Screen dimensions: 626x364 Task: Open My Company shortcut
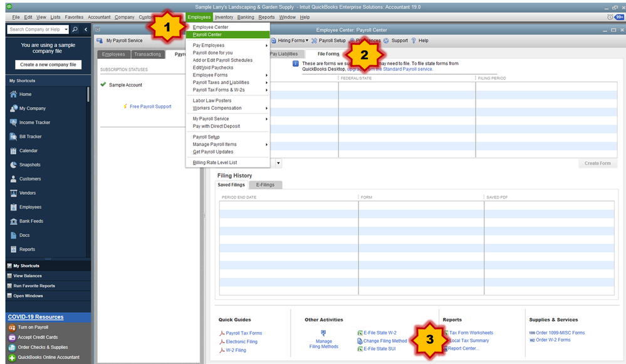(x=33, y=108)
